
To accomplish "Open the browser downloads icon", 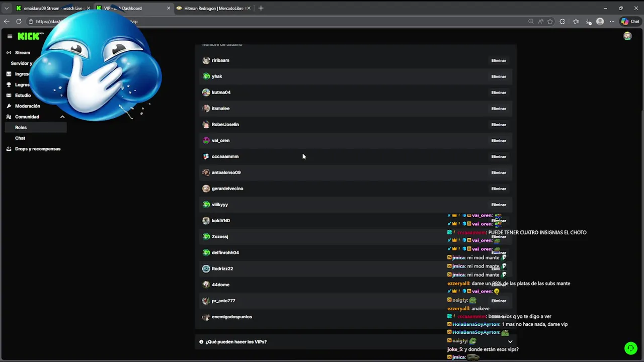I will 589,22.
